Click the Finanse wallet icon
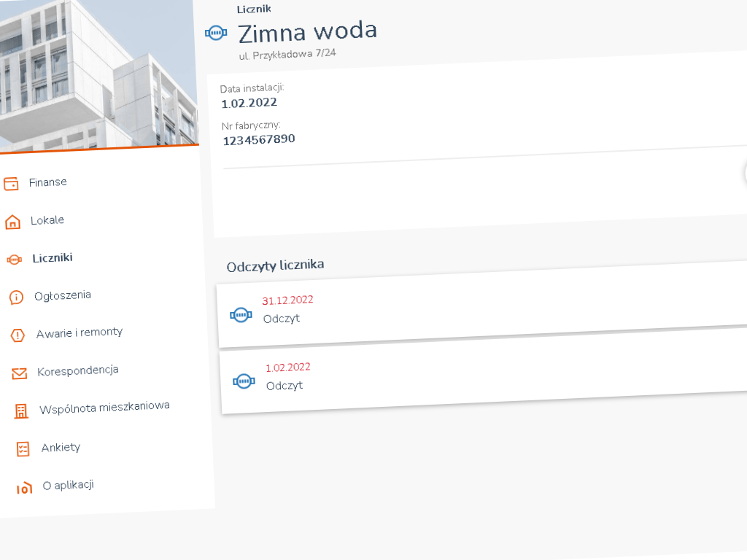747x560 pixels. coord(11,184)
